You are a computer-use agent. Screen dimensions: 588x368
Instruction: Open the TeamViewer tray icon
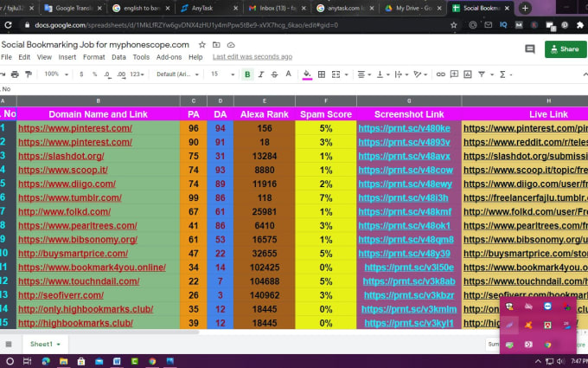coord(547,307)
